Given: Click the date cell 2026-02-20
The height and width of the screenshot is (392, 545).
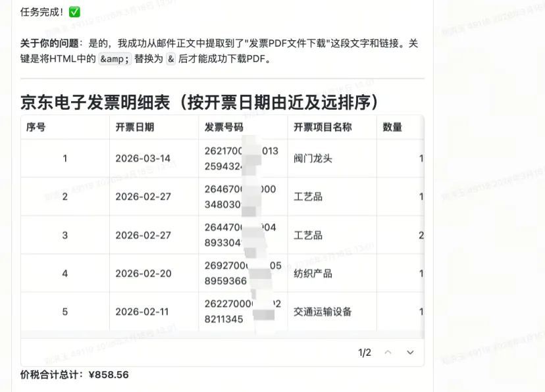Looking at the screenshot, I should click(x=143, y=274).
